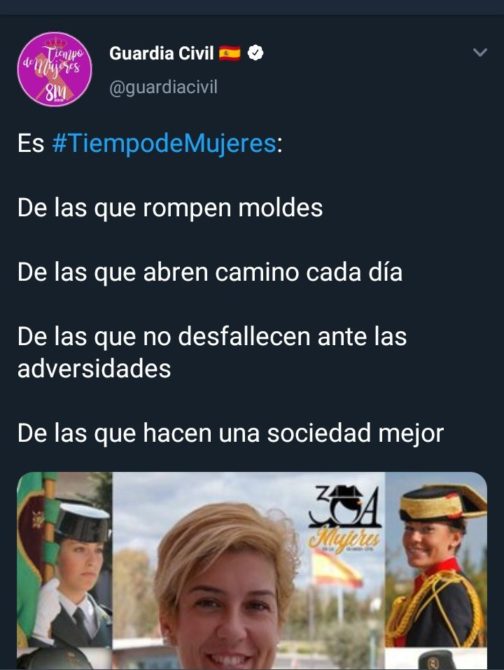Open the #TiempodeMujeres hashtag

click(164, 144)
